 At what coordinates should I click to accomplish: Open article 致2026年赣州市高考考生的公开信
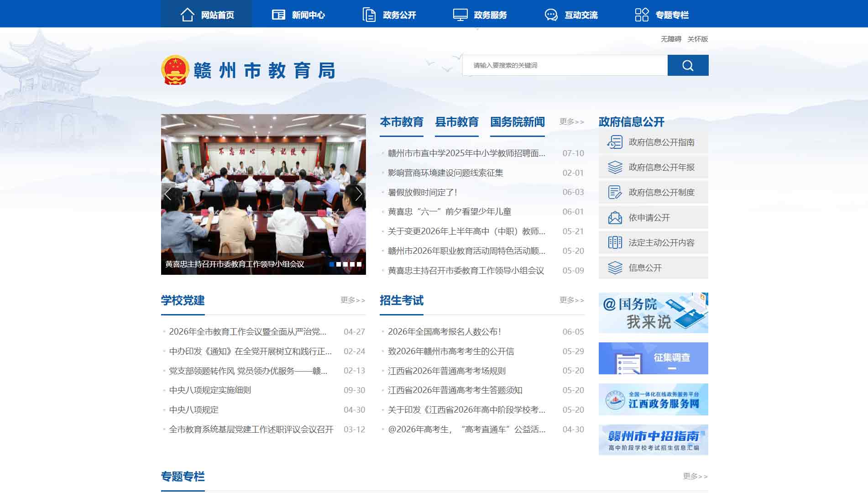click(451, 351)
